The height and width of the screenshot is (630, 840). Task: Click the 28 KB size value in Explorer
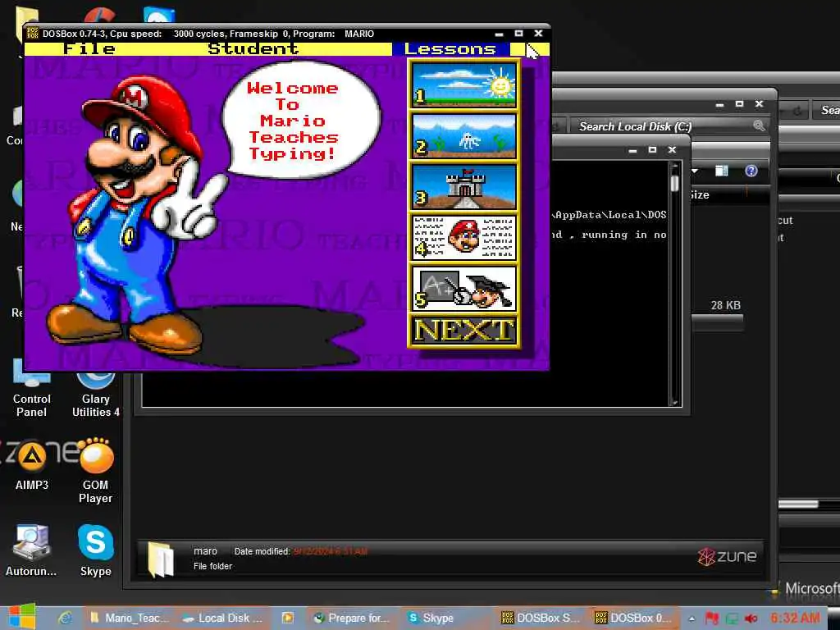pos(725,305)
